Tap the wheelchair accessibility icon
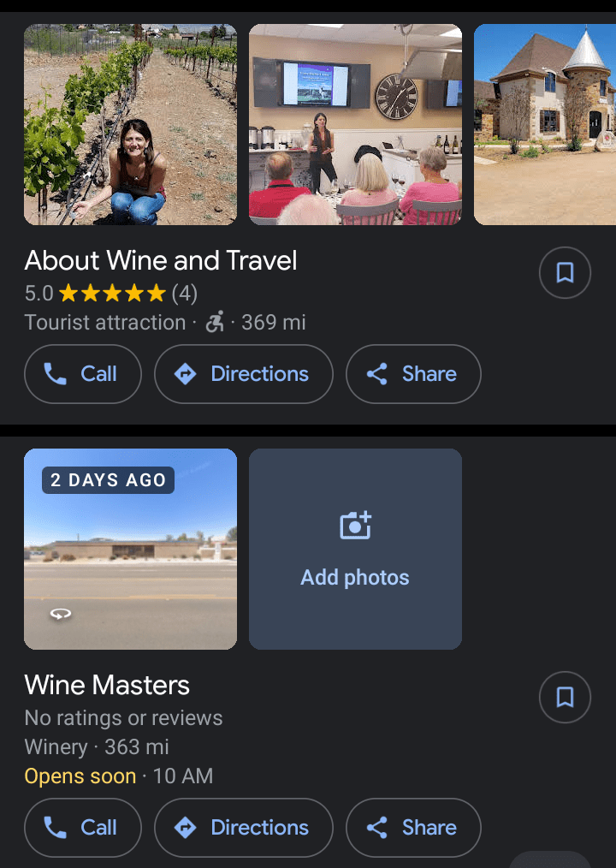Screen dimensions: 616x868 215,323
